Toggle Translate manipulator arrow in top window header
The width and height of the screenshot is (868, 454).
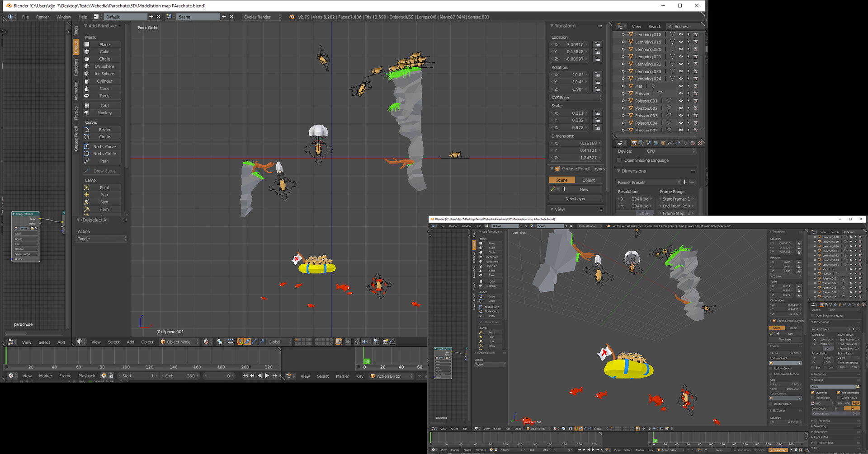(247, 342)
